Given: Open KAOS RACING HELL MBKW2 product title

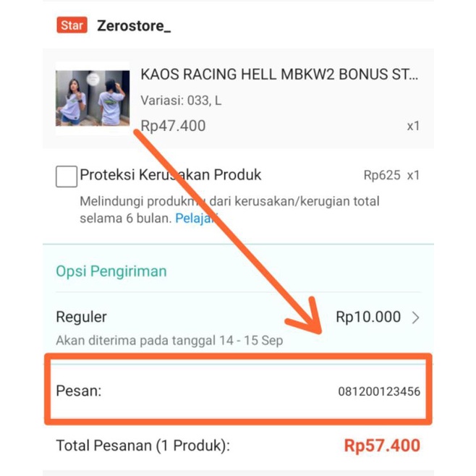Looking at the screenshot, I should (x=279, y=74).
